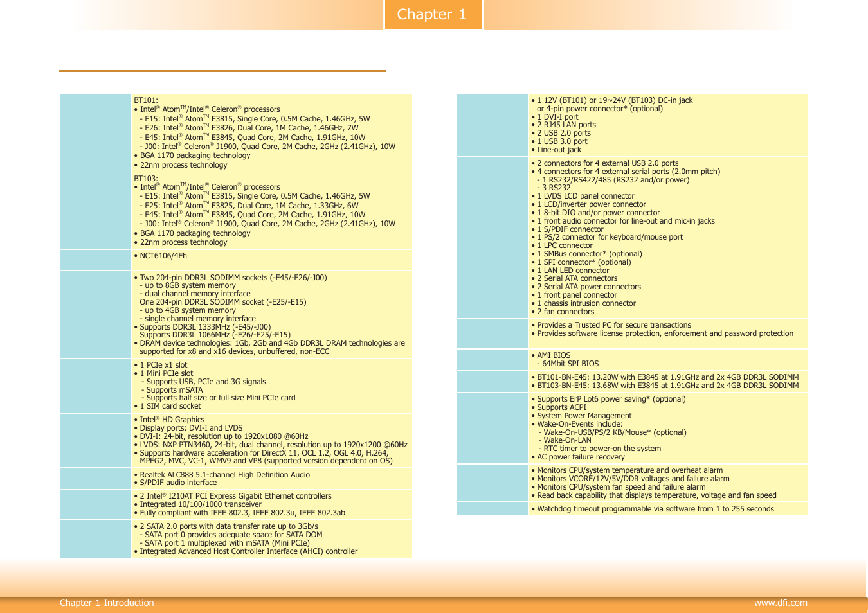Click the AMI BIOS line
The width and height of the screenshot is (868, 613).
pyautogui.click(x=551, y=355)
